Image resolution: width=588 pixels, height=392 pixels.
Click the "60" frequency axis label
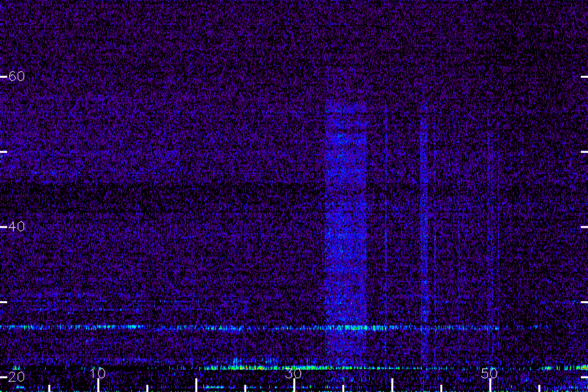(x=16, y=76)
